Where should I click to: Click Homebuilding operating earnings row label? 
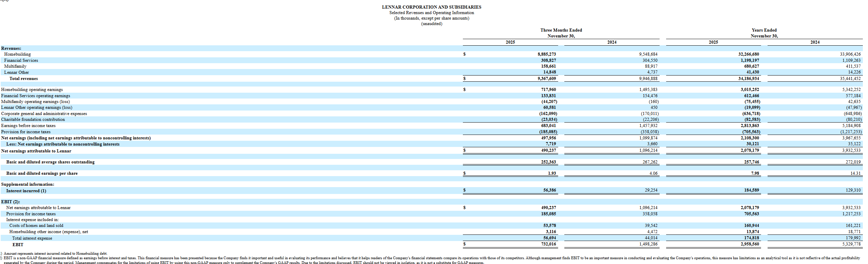pos(32,90)
